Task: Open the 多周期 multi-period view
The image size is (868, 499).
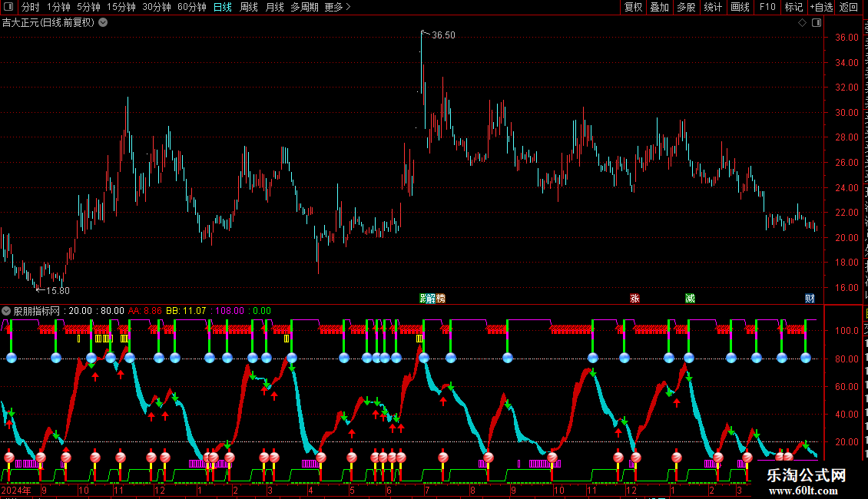Action: pyautogui.click(x=304, y=7)
